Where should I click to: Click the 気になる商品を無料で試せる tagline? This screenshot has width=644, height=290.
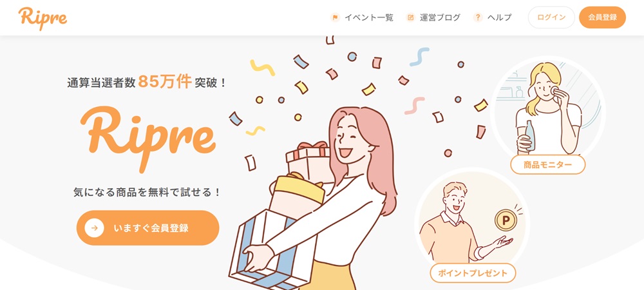(x=147, y=192)
